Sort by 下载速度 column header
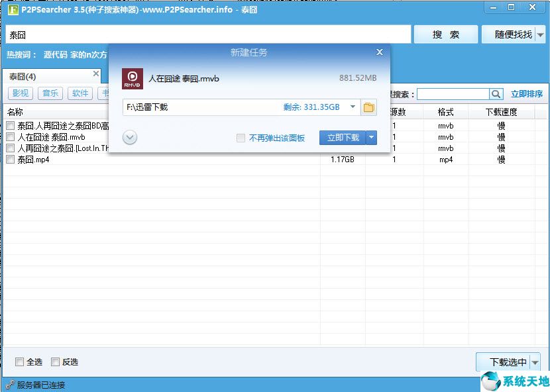The image size is (550, 392). tap(501, 112)
